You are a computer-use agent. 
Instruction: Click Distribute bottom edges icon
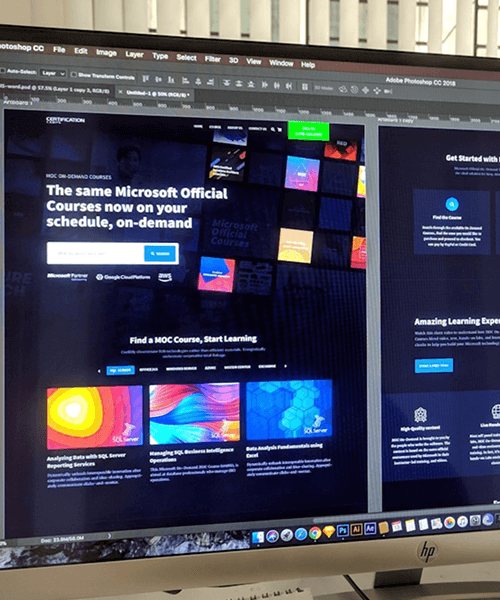click(251, 84)
